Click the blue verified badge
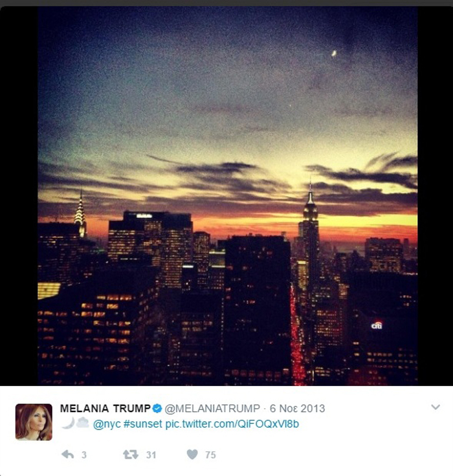Viewport: 453px width, 476px height. tap(157, 409)
